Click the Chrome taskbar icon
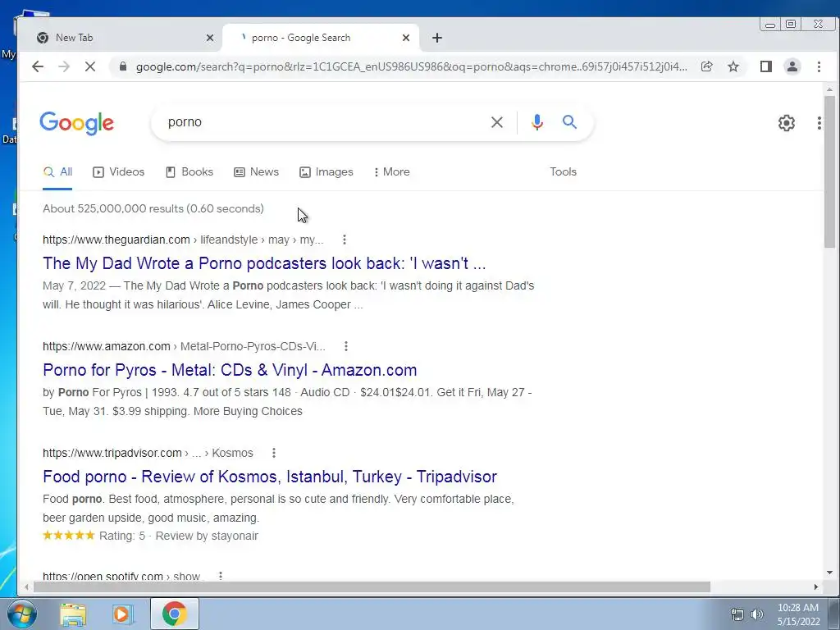 pos(174,614)
